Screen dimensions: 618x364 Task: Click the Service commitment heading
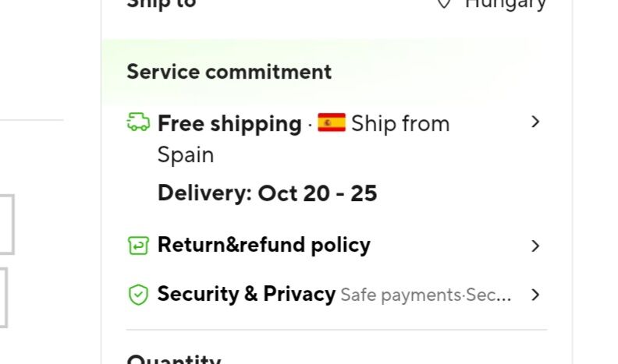coord(229,72)
